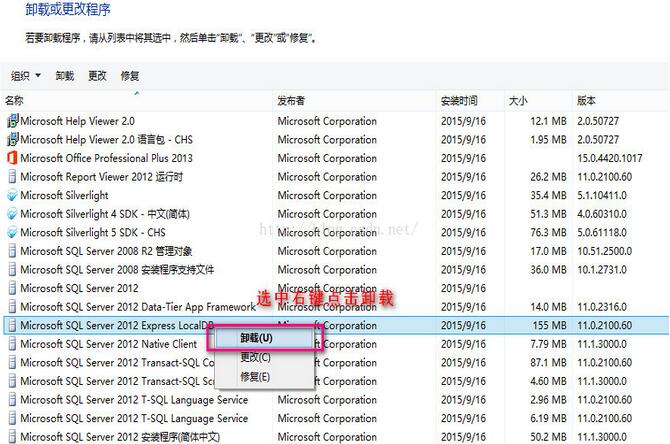The height and width of the screenshot is (444, 670).
Task: Click the plain Microsoft SQL Server 2012 icon
Action: 12,288
